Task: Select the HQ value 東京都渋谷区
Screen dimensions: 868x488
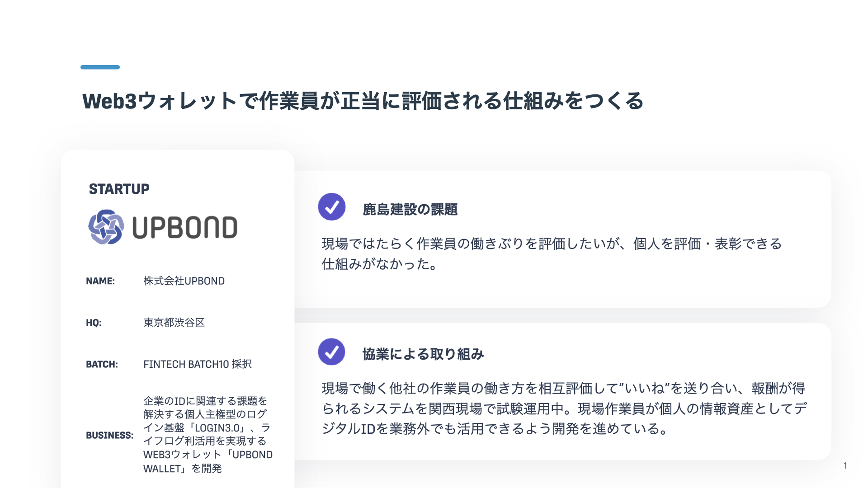Action: point(174,323)
